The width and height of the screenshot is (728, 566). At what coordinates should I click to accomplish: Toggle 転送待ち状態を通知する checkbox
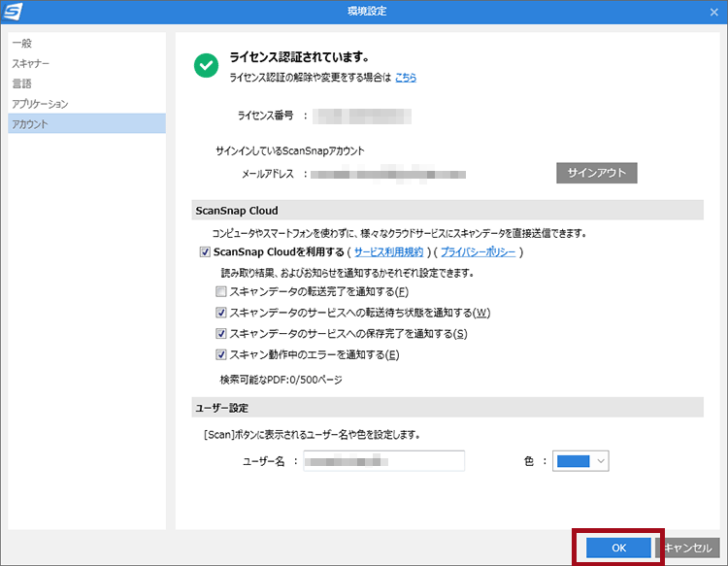tap(221, 313)
